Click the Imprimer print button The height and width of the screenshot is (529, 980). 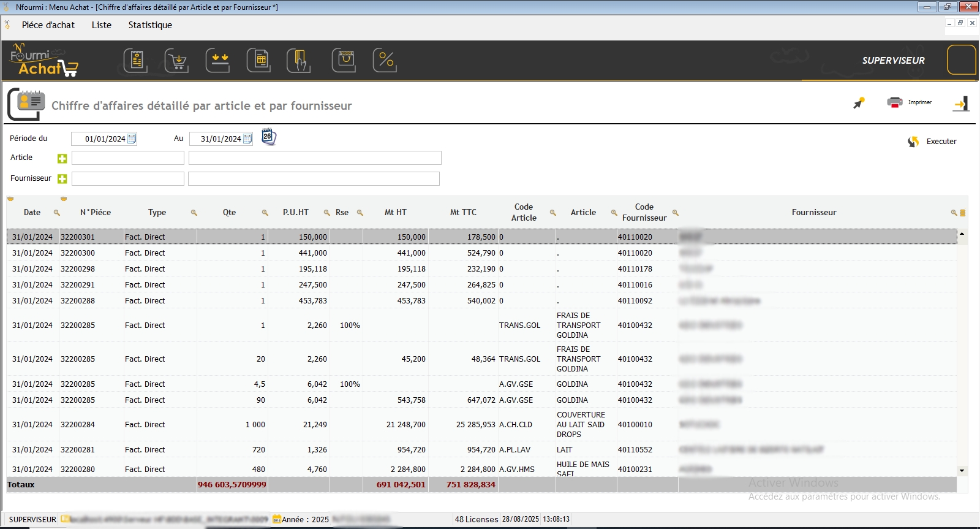(x=910, y=102)
